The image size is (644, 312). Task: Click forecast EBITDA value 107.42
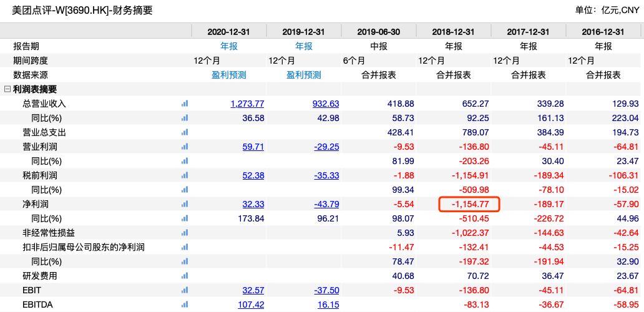(251, 305)
